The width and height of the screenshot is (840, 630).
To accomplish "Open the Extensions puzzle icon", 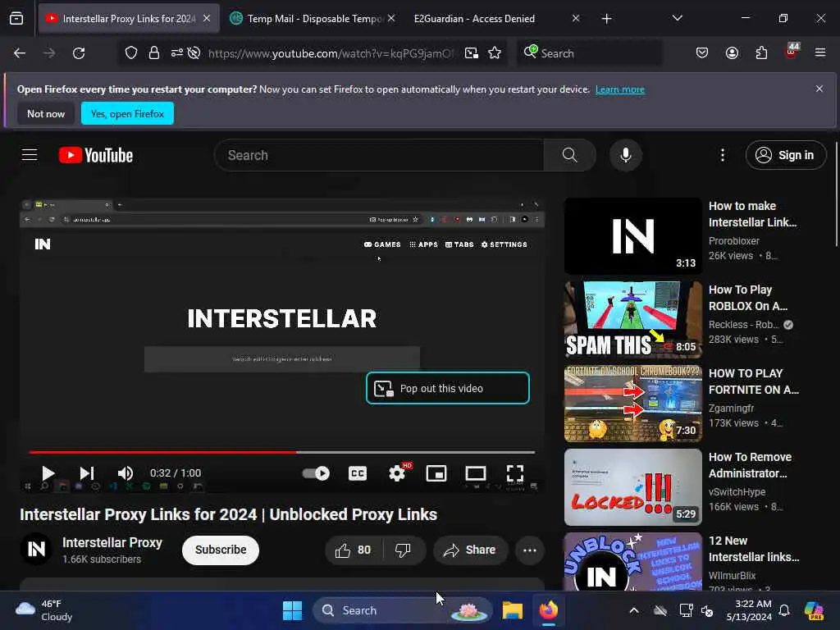I will coord(761,53).
